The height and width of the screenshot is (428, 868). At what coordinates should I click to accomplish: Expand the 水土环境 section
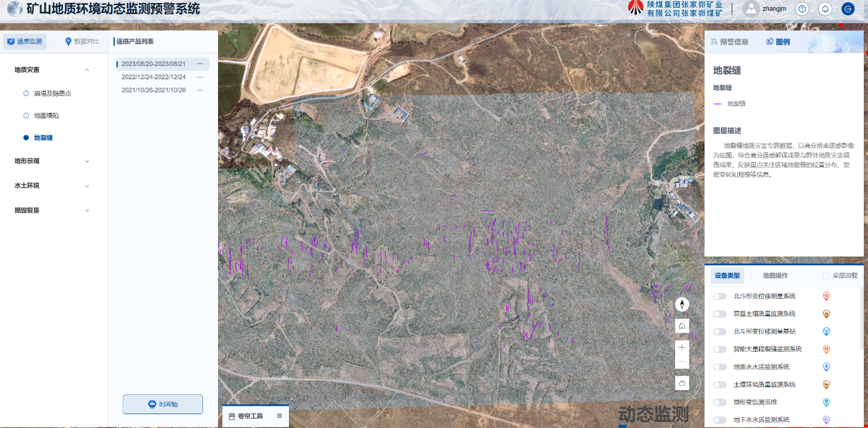(87, 185)
